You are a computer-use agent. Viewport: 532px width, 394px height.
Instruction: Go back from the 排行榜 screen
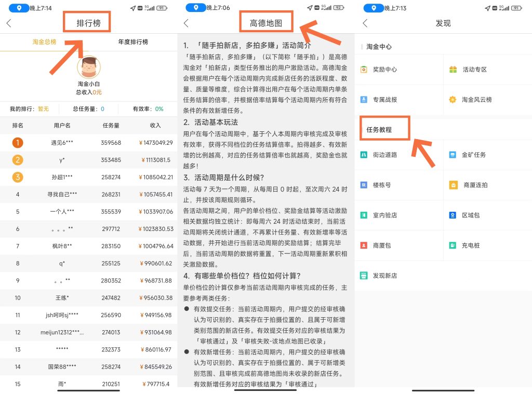pos(9,23)
